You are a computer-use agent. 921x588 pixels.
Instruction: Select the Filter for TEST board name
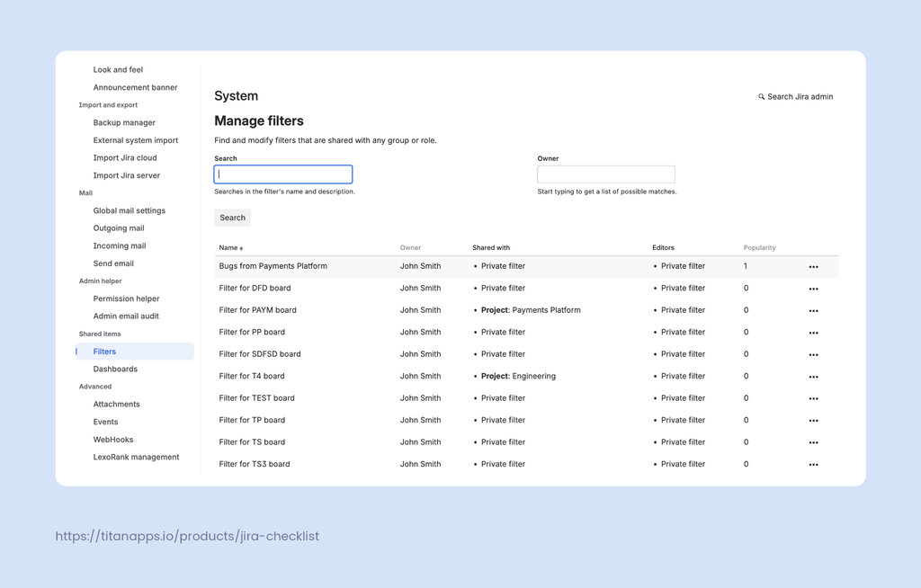point(256,398)
